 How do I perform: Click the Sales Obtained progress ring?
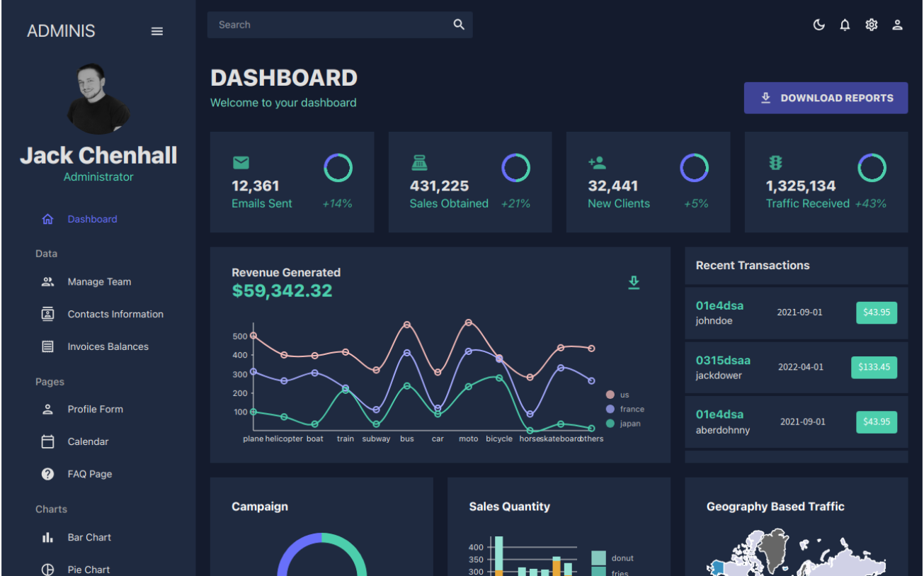515,168
